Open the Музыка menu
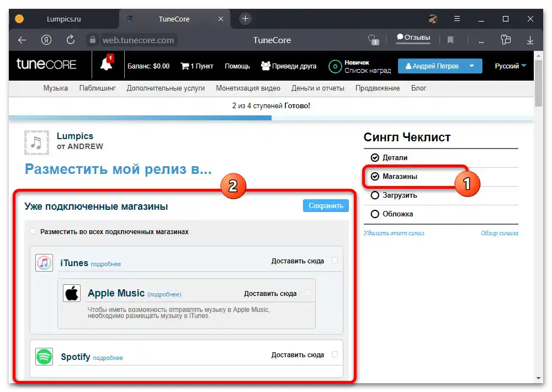This screenshot has width=552, height=392. pos(56,88)
